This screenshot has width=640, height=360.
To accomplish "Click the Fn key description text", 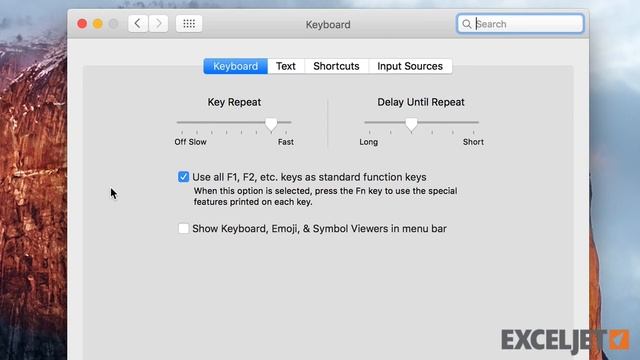I will (325, 196).
